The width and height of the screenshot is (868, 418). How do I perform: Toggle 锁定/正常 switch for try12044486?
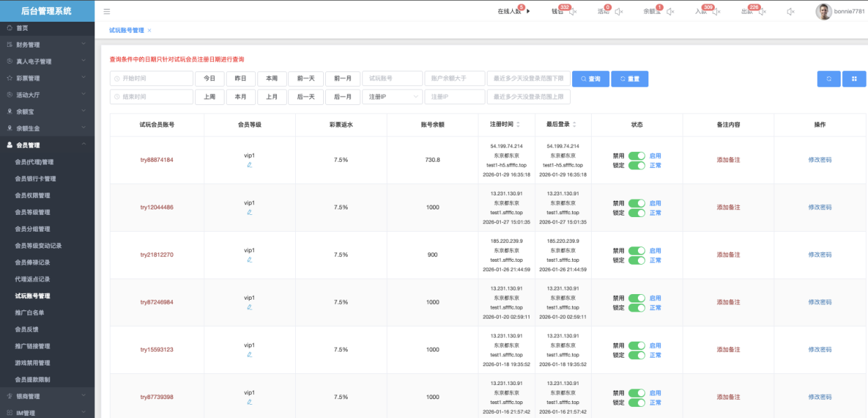pos(636,213)
